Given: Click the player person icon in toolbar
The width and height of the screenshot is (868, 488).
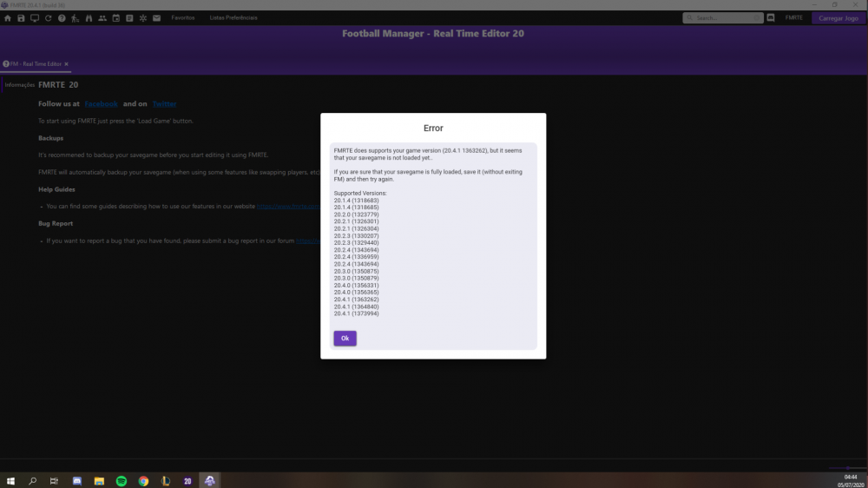Looking at the screenshot, I should 76,18.
